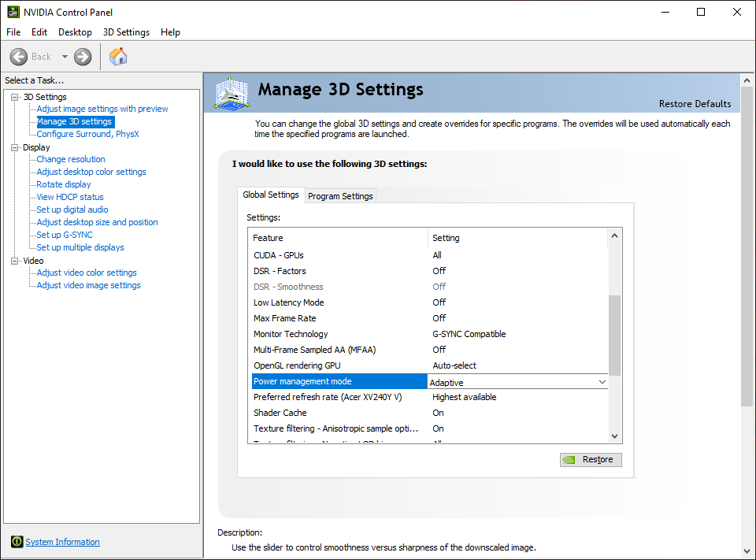Switch to the Program Settings tab
The image size is (756, 560).
(x=340, y=196)
